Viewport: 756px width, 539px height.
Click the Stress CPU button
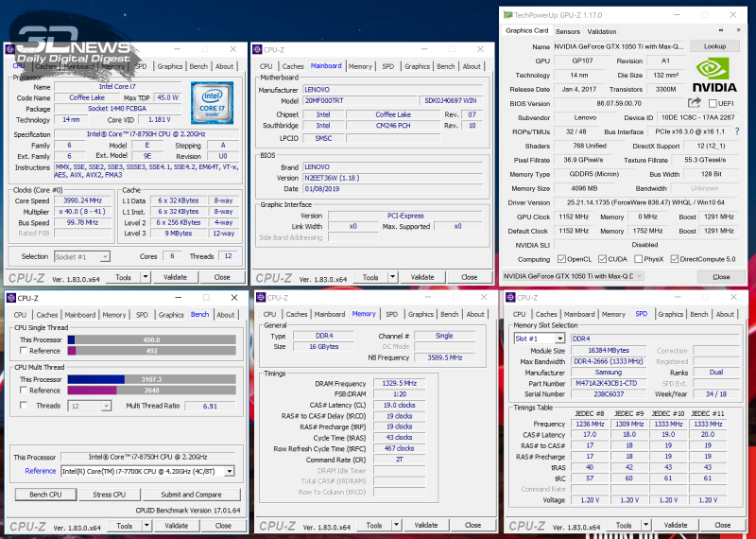click(x=109, y=495)
